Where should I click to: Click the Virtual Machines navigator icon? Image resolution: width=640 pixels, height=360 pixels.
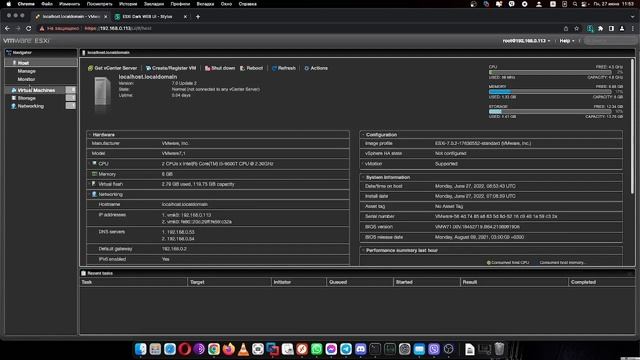[13, 90]
